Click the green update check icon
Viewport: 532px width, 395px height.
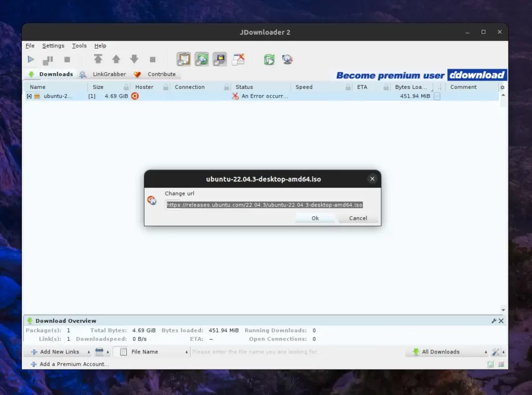(x=269, y=59)
